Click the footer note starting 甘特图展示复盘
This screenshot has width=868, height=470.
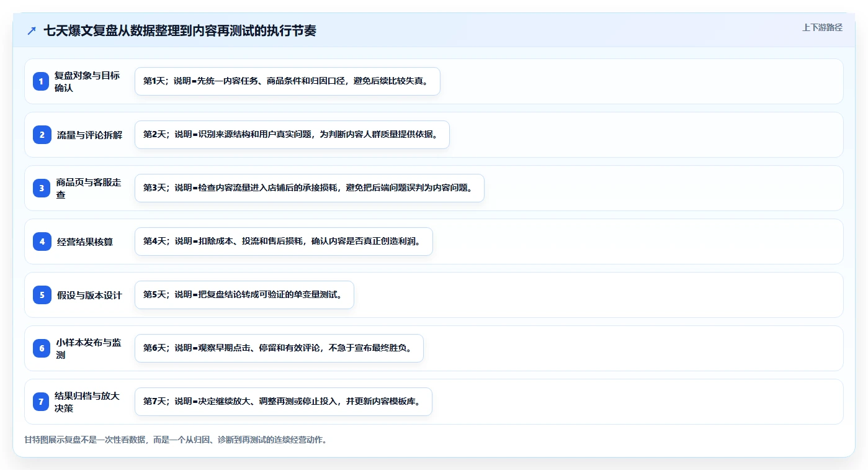[x=176, y=440]
